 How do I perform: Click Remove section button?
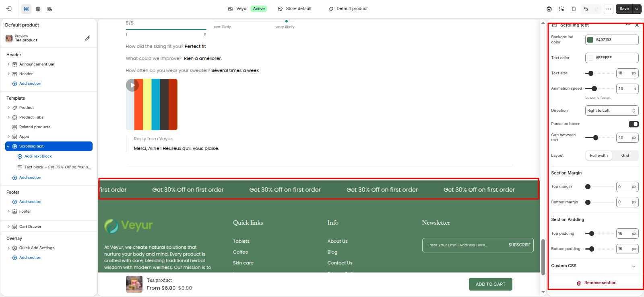pyautogui.click(x=597, y=283)
